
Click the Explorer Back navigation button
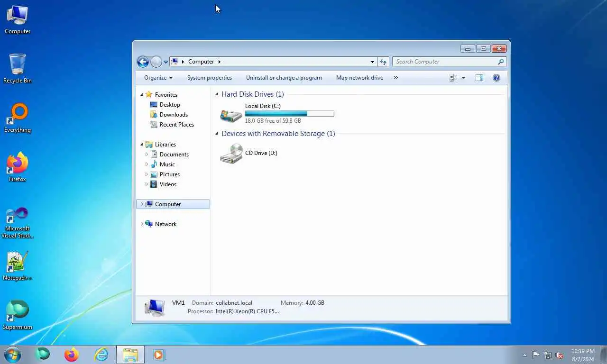click(x=143, y=62)
